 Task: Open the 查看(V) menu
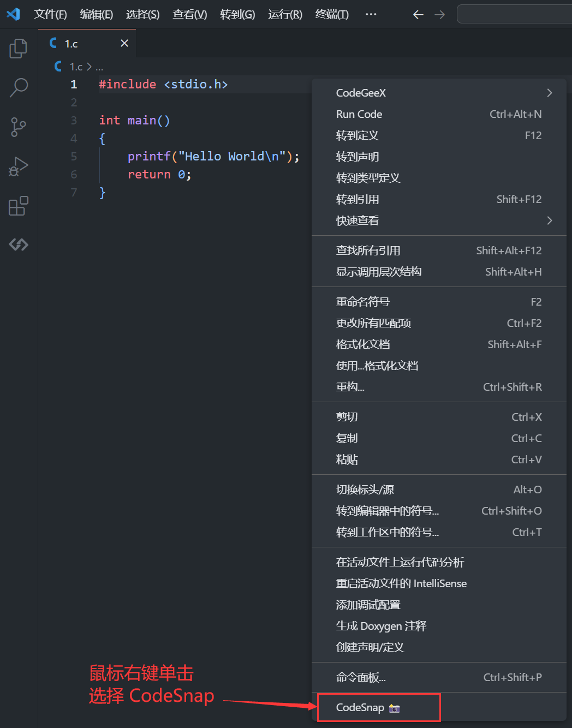tap(190, 14)
